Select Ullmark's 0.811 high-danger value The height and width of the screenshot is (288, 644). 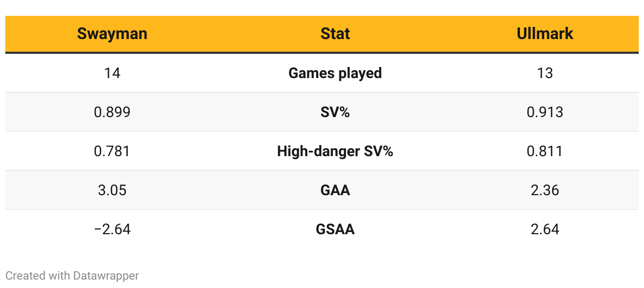pos(545,151)
